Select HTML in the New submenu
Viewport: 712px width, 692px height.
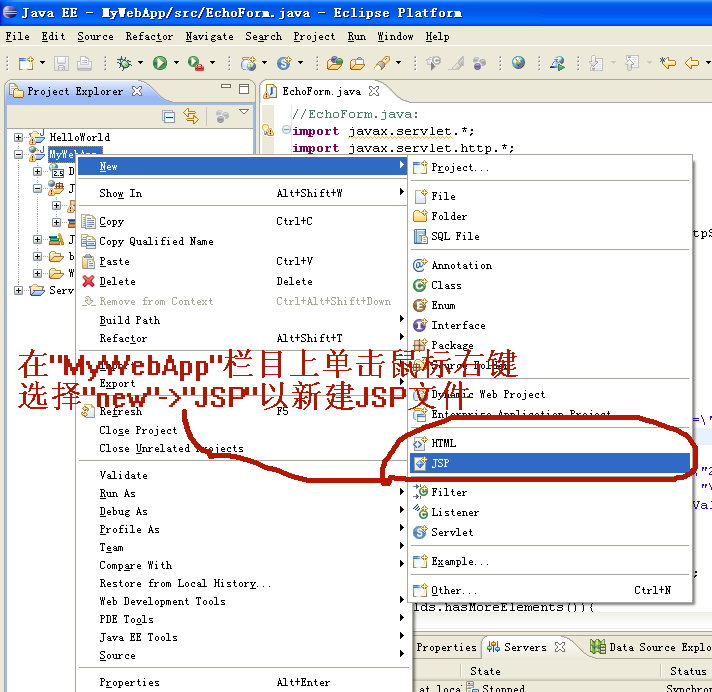click(550, 443)
